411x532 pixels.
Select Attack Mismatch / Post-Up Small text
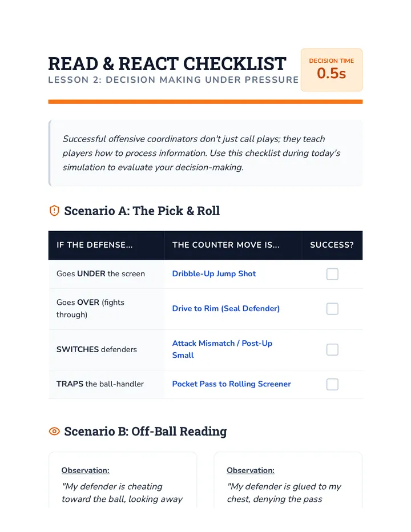[222, 349]
